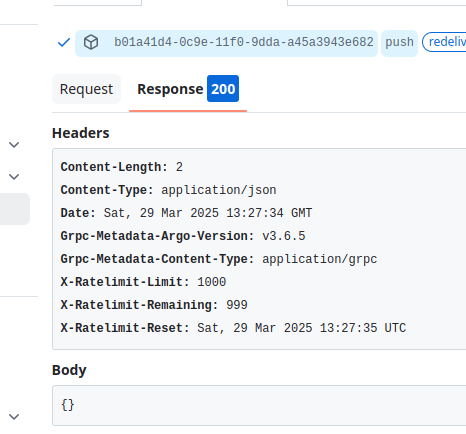This screenshot has height=434, width=466.
Task: Click the Content-Length header line
Action: (x=122, y=167)
